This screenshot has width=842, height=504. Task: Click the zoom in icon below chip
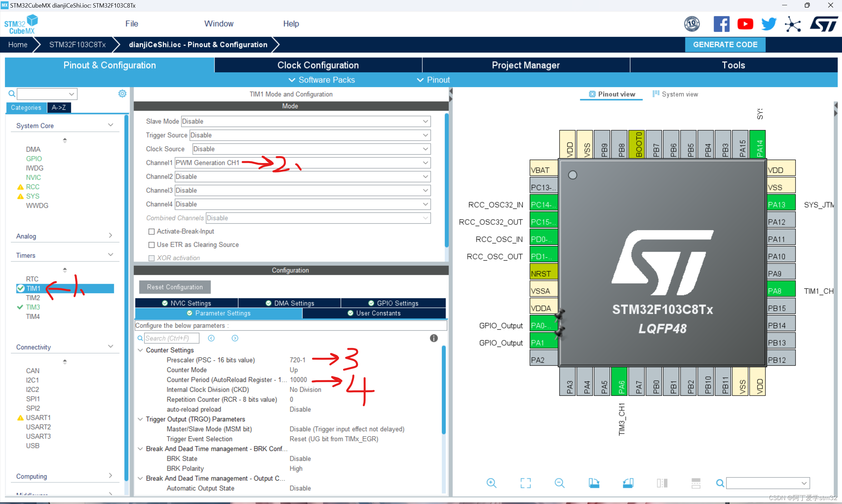[x=491, y=483]
